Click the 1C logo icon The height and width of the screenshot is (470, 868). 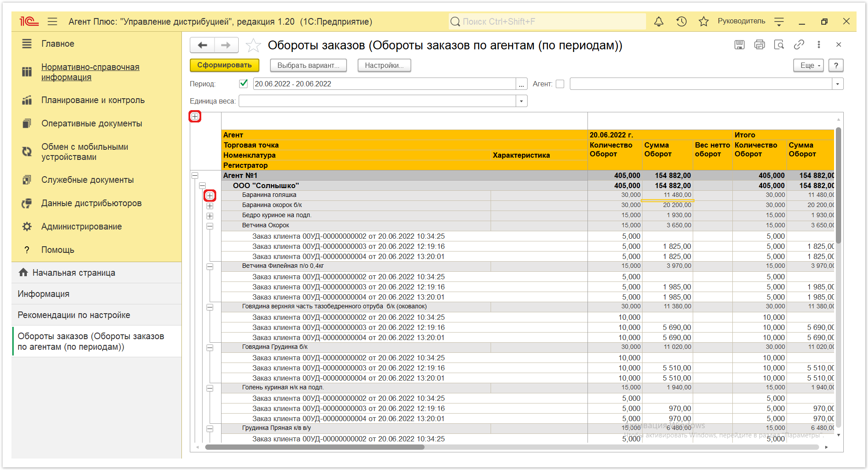coord(29,21)
